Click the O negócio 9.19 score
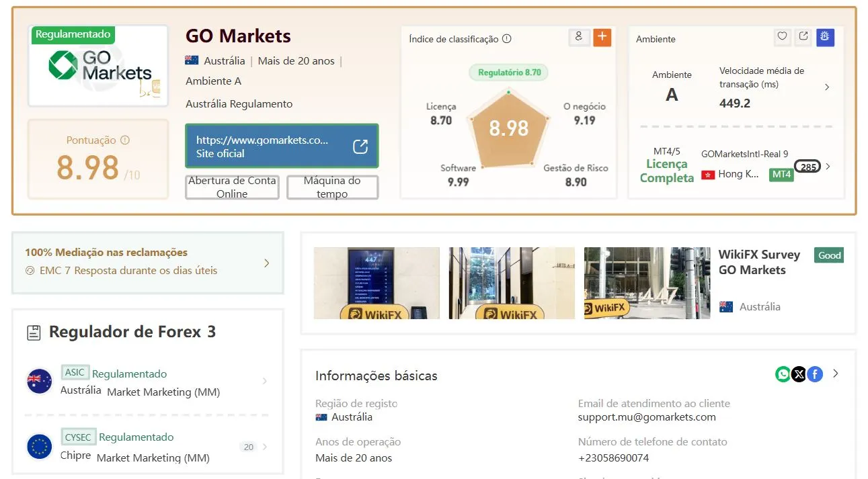Image resolution: width=868 pixels, height=479 pixels. coord(584,114)
